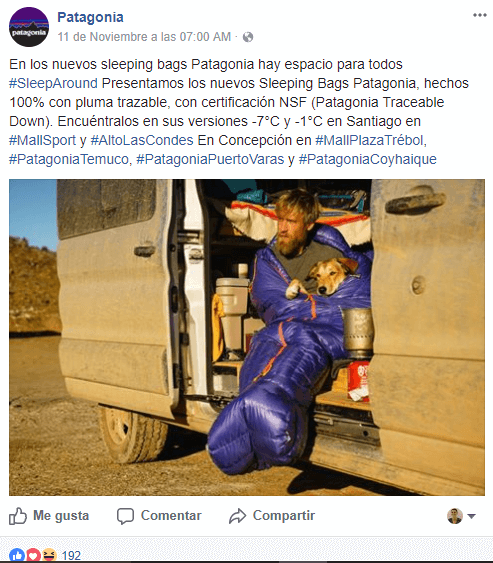Click the Me gusta thumbs-up icon
Image resolution: width=493 pixels, height=563 pixels.
(x=18, y=516)
